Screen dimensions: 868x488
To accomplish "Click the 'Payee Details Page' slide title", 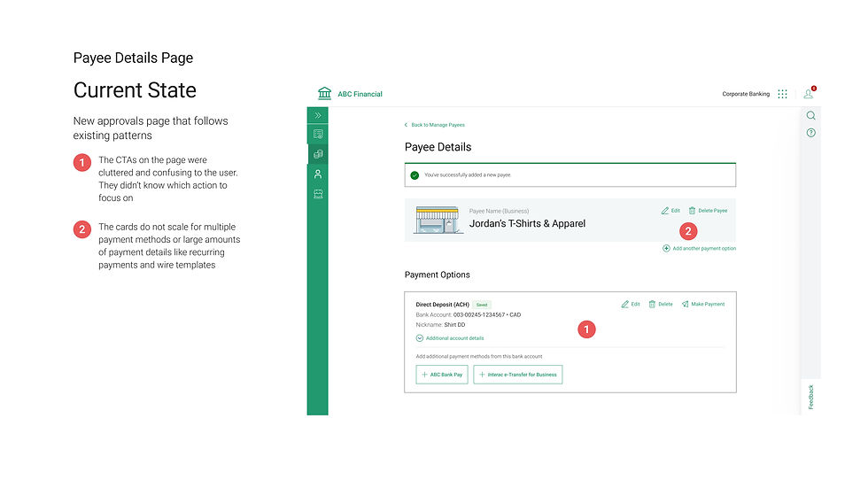I will pos(133,58).
